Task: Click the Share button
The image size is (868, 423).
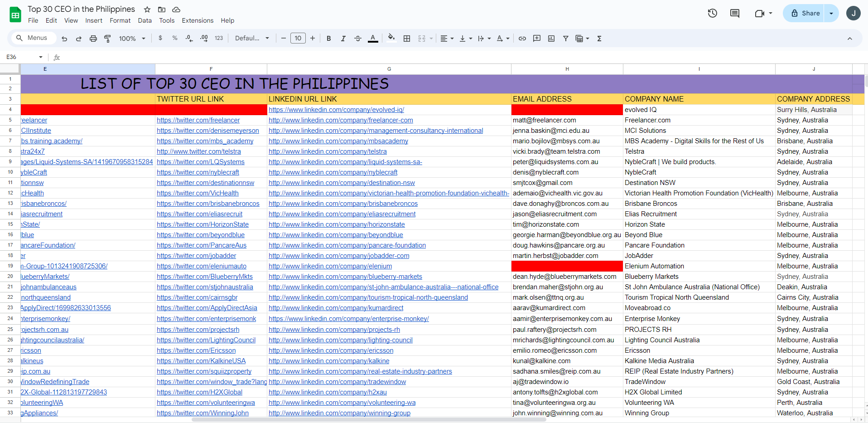Action: click(x=804, y=13)
